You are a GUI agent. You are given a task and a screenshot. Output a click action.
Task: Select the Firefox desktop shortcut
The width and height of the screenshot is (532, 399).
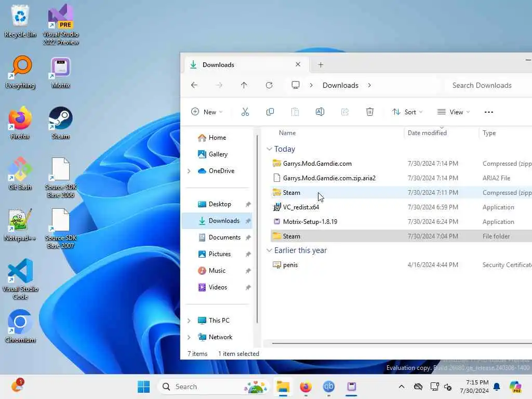pos(20,123)
